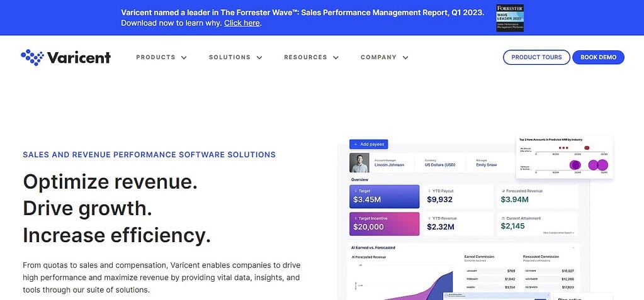
Task: Select the Forecasted Revenue $3.94M value
Action: (x=514, y=200)
